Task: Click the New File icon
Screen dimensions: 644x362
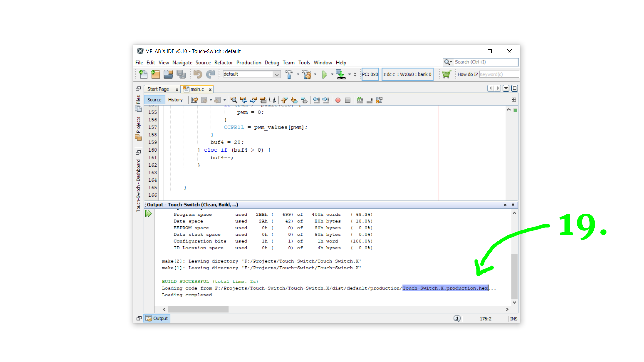Action: (x=143, y=74)
